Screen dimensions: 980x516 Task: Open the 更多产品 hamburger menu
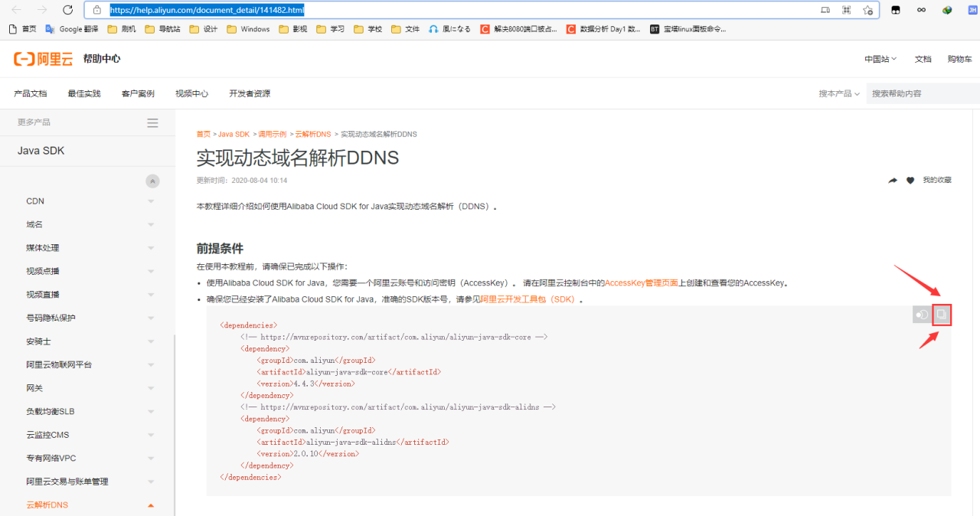152,122
